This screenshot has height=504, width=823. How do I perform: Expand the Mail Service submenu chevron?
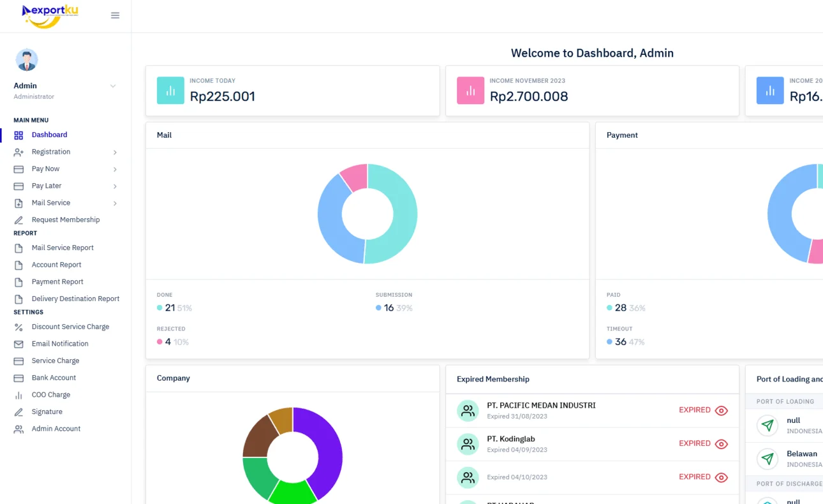[x=115, y=204]
